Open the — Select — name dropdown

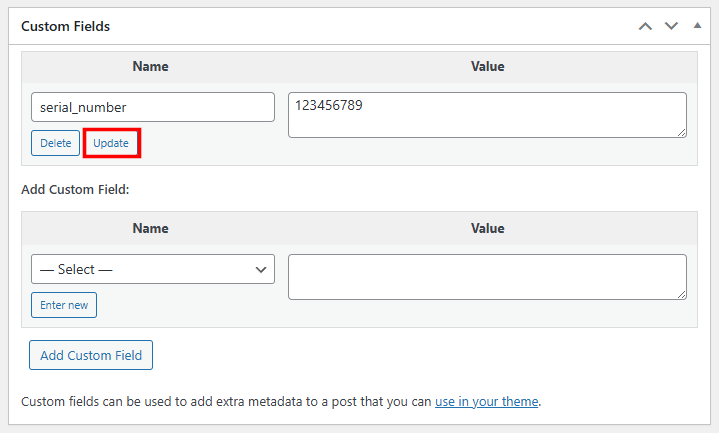click(x=152, y=269)
